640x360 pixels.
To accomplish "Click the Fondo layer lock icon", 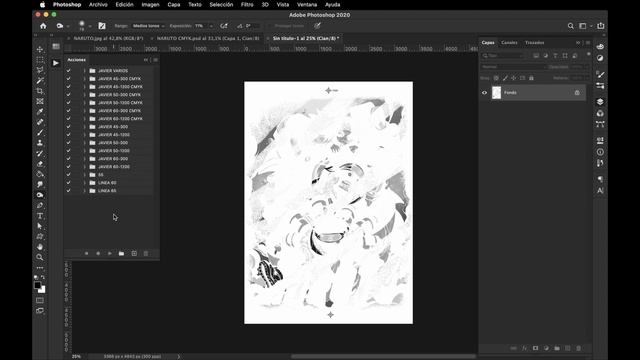I will (577, 93).
